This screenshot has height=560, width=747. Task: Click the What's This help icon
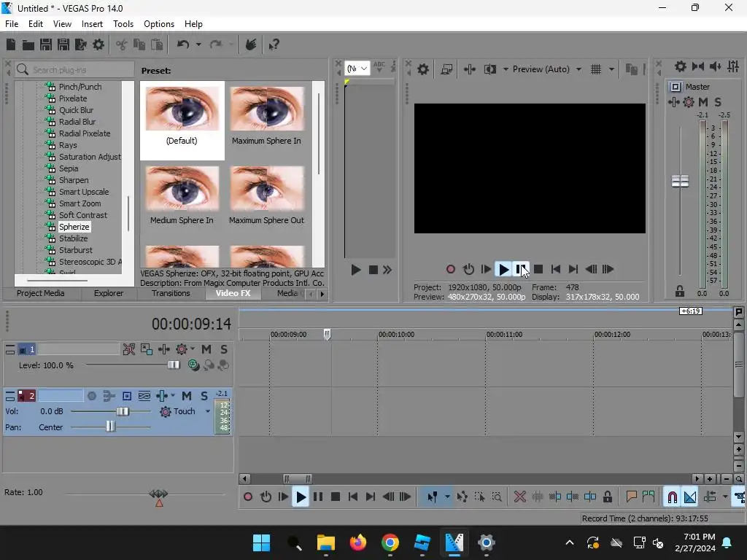click(274, 44)
